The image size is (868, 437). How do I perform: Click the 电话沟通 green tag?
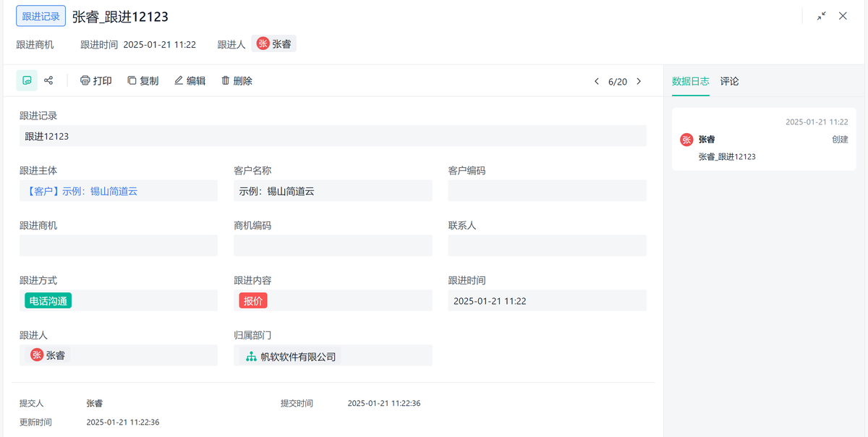(x=48, y=301)
